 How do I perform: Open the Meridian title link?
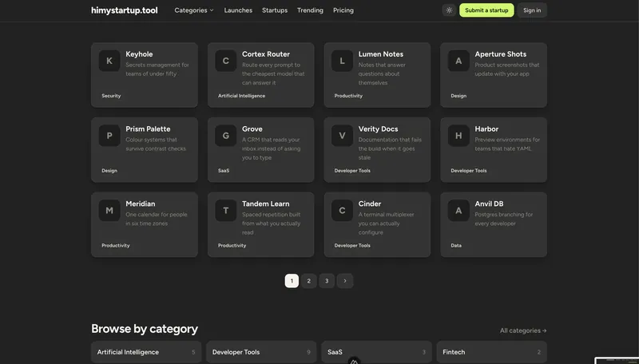[x=141, y=204]
